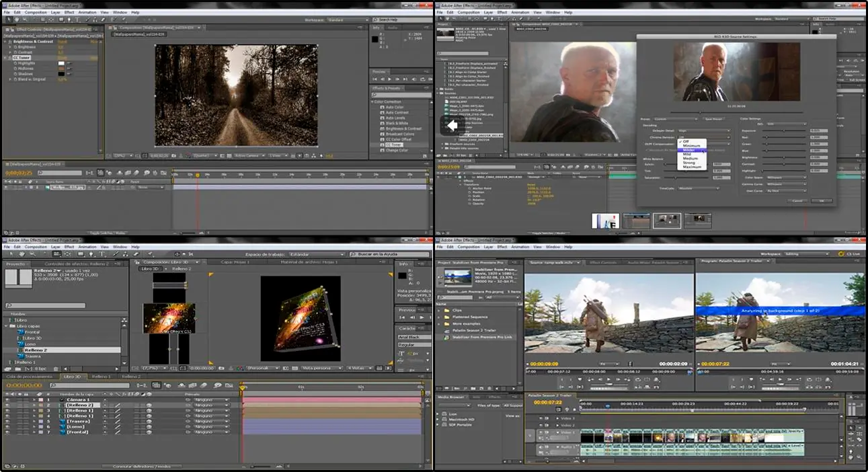868x472 pixels.
Task: Click the Macintosh HD drive in Premiere Media Browser
Action: pyautogui.click(x=461, y=420)
